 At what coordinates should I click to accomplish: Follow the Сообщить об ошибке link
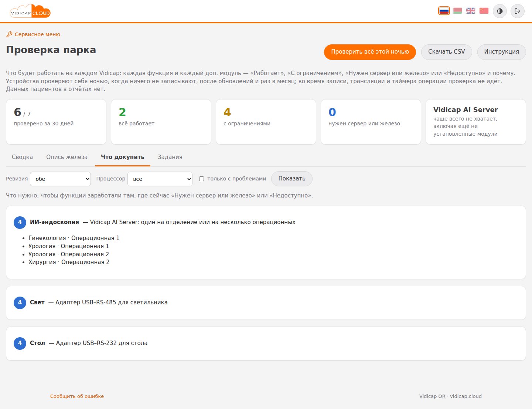pyautogui.click(x=77, y=396)
